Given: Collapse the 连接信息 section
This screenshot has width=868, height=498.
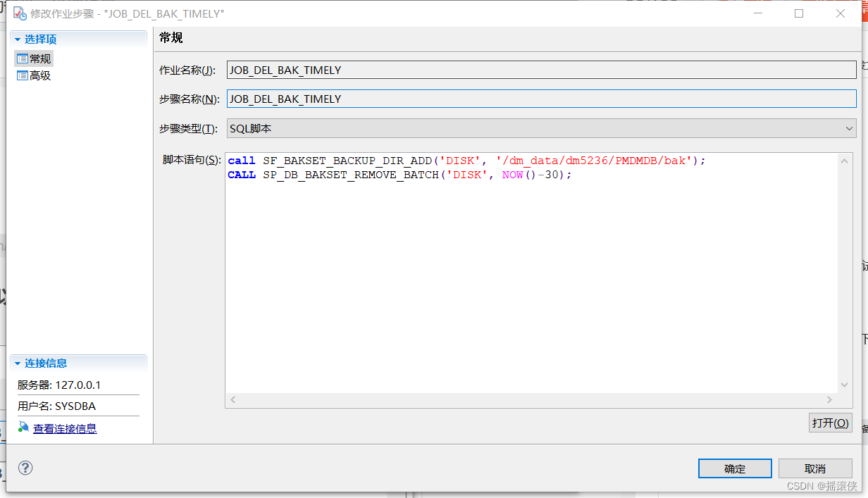Looking at the screenshot, I should (x=18, y=363).
